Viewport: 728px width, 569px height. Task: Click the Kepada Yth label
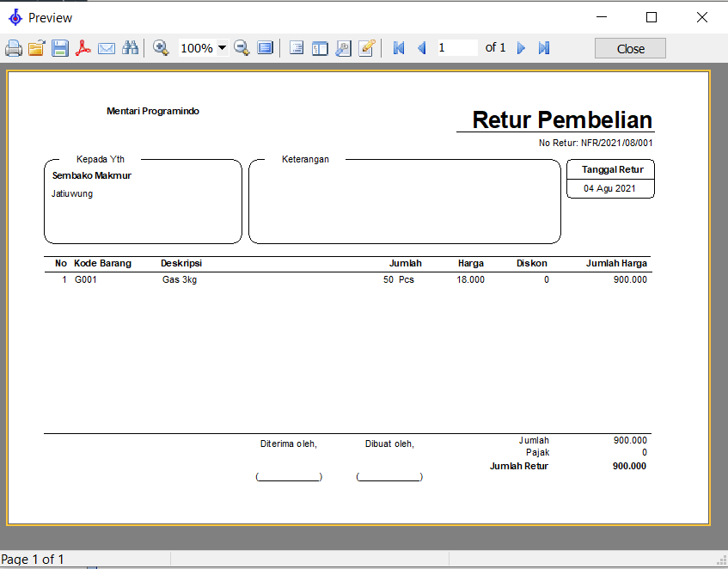(x=101, y=159)
